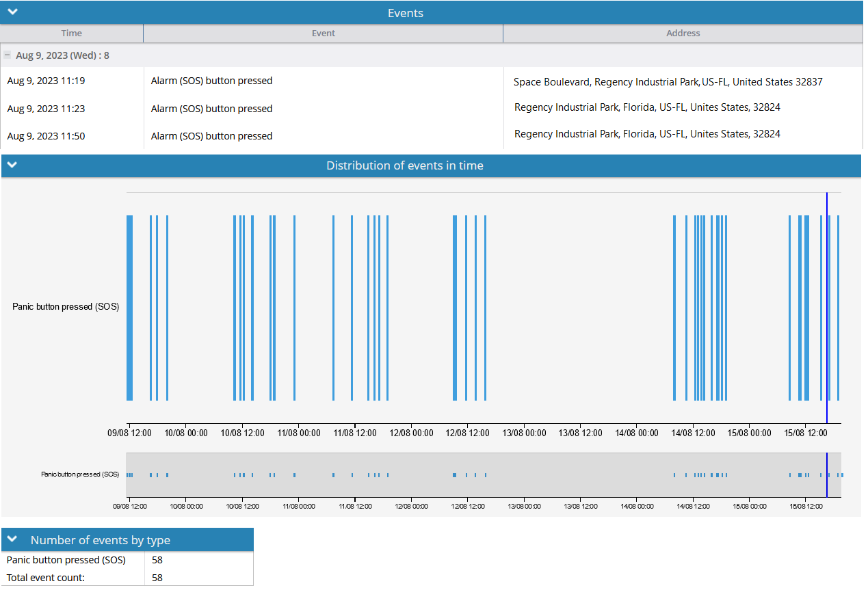Click the 10/08 00:00 main axis label
Image resolution: width=868 pixels, height=590 pixels.
click(186, 433)
